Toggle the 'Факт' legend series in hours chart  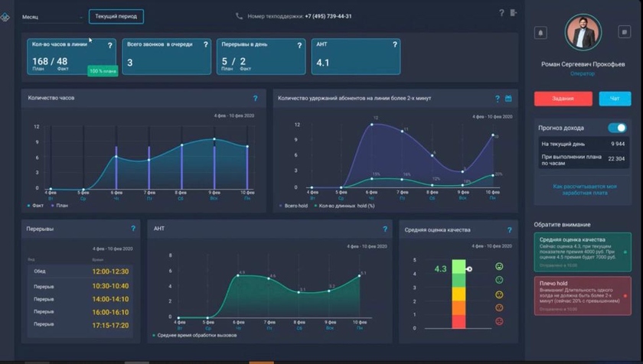[35, 206]
